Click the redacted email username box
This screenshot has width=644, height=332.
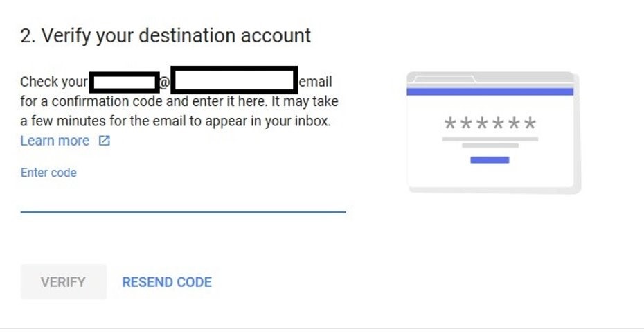(x=125, y=82)
